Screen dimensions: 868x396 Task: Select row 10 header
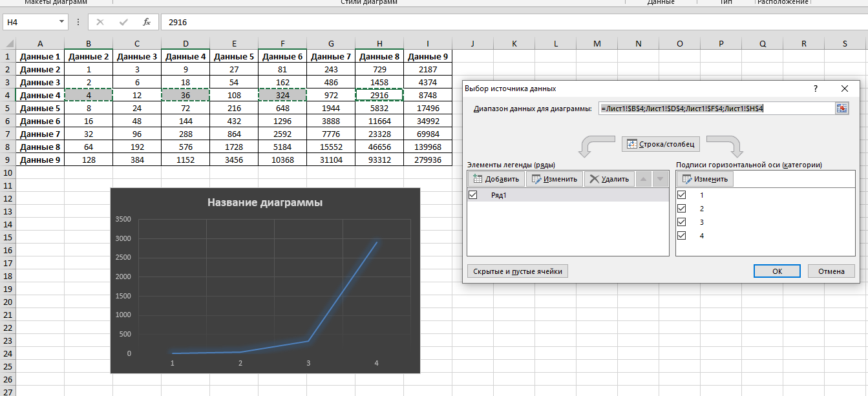tap(8, 172)
